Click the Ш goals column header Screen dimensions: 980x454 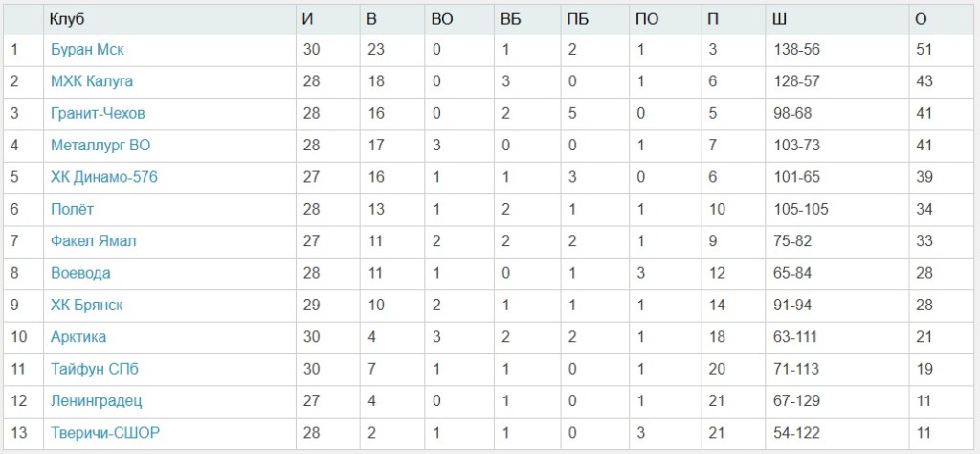[x=778, y=19]
